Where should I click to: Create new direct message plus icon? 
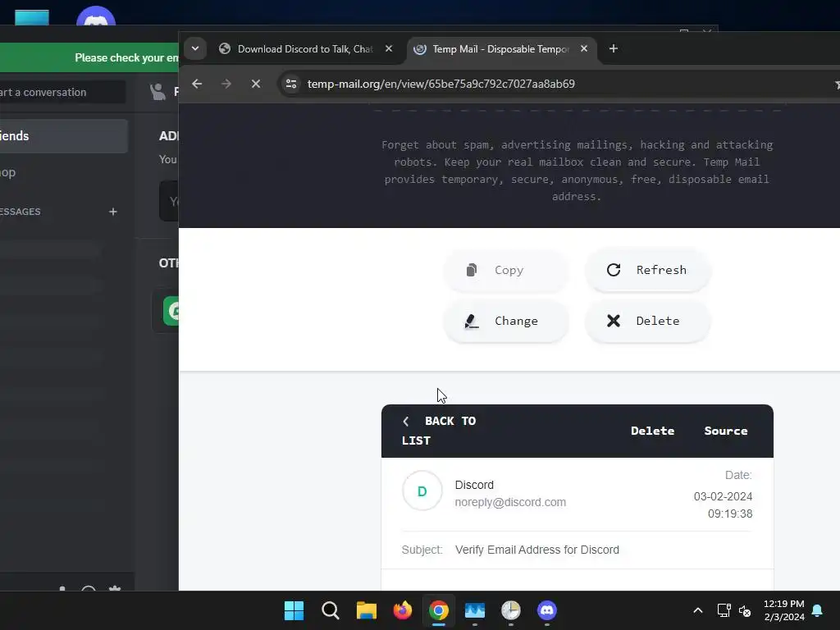pos(113,212)
